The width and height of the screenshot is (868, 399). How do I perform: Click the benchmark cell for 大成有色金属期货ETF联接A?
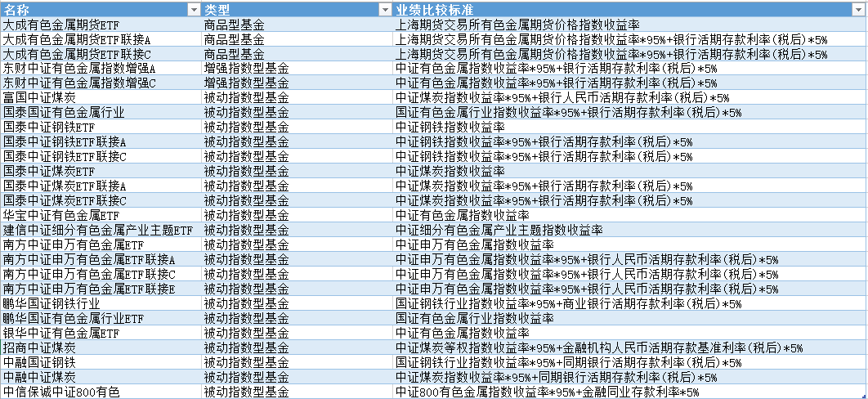click(630, 39)
